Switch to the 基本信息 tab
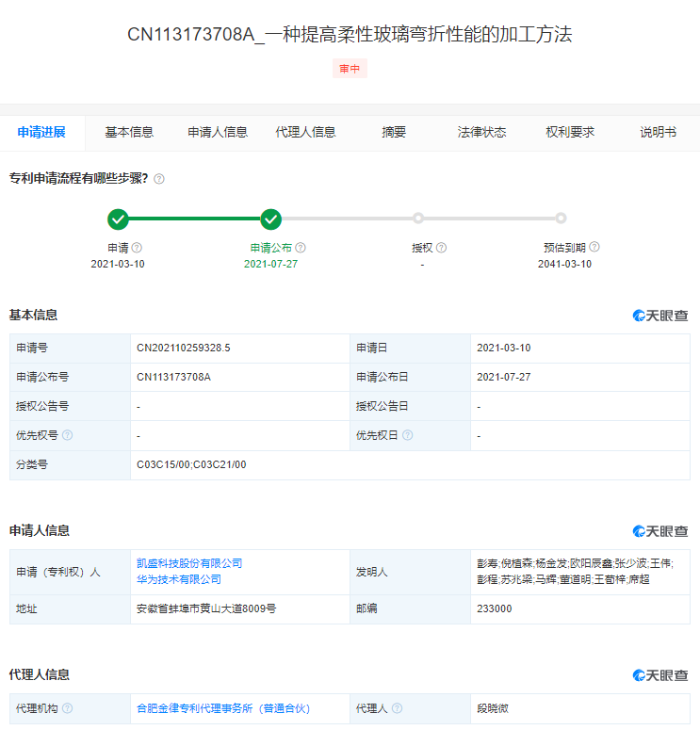This screenshot has height=746, width=700. pos(129,133)
